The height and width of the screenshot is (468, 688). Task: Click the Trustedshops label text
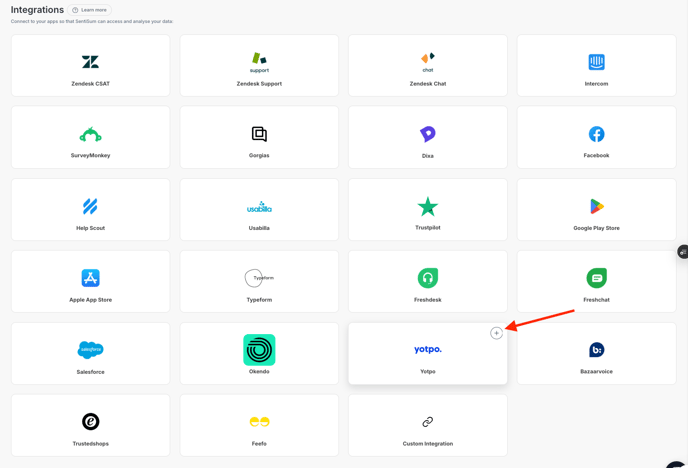(x=90, y=444)
